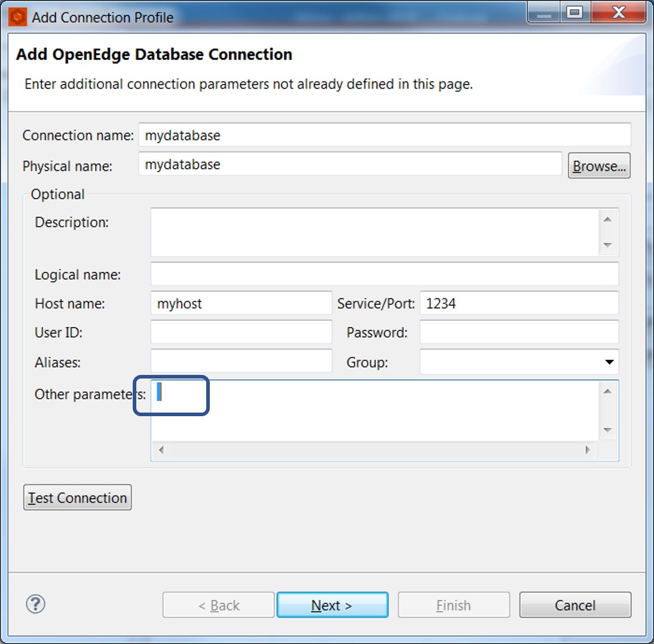Click the Back navigation button
This screenshot has width=654, height=644.
218,605
